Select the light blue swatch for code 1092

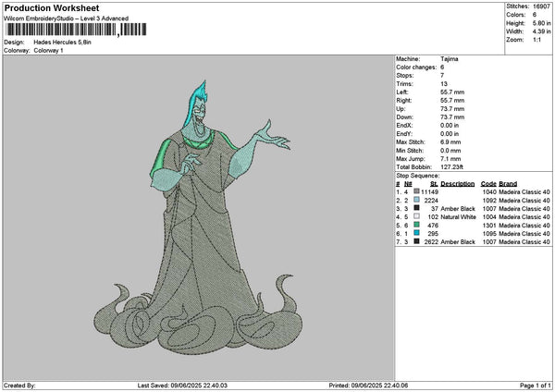click(416, 200)
